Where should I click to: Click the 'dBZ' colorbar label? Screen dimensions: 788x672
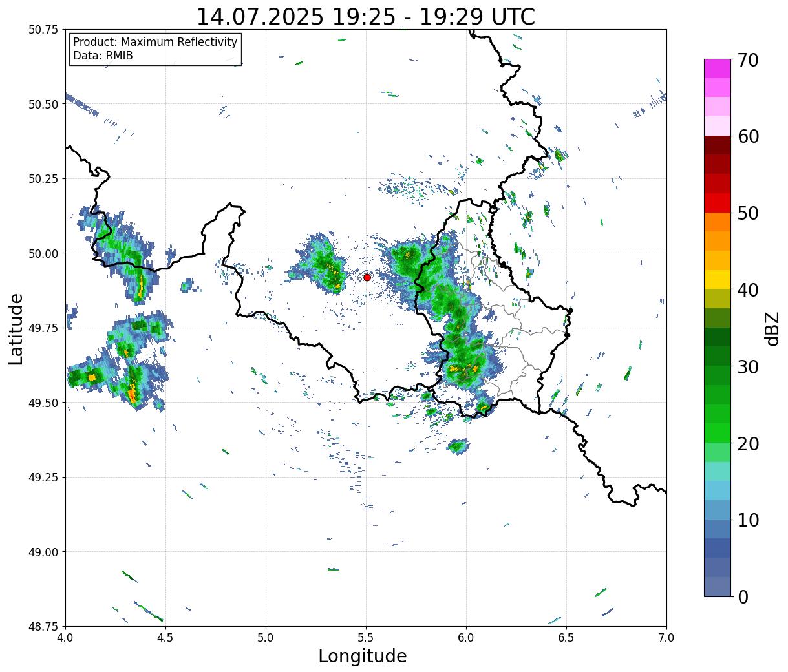pos(772,328)
